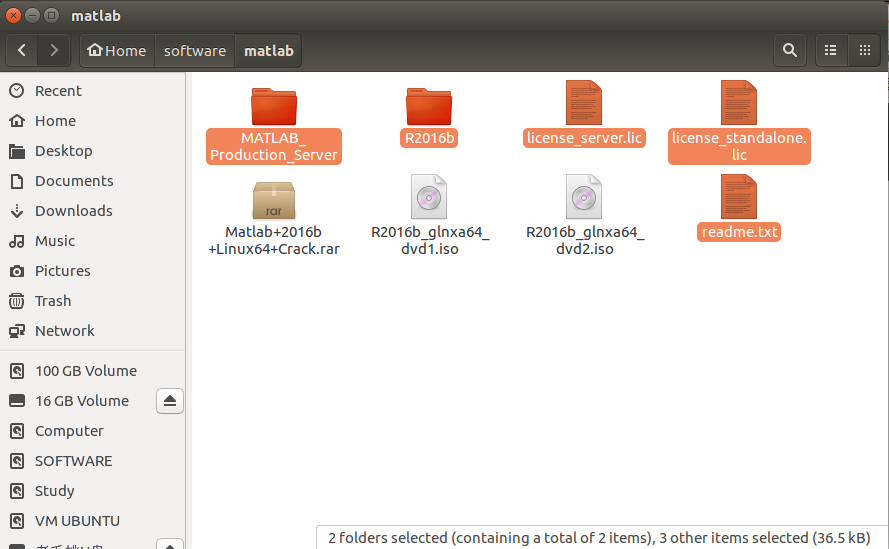889x549 pixels.
Task: Open the search magnifier icon
Action: pos(790,50)
